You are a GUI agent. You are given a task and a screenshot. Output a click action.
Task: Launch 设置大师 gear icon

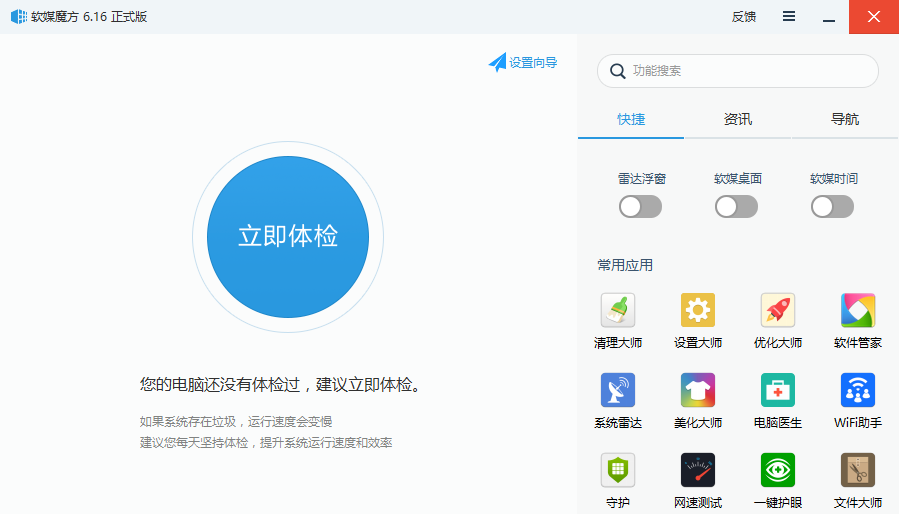pos(698,310)
